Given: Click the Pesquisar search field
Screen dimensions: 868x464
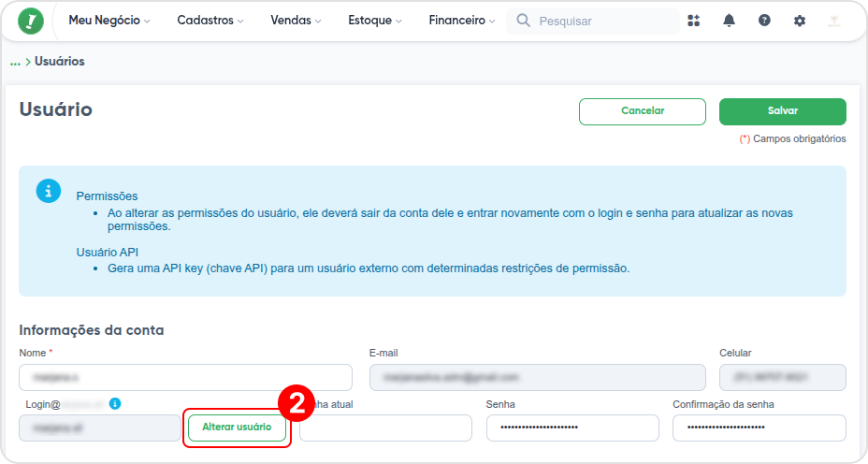Looking at the screenshot, I should (x=593, y=21).
